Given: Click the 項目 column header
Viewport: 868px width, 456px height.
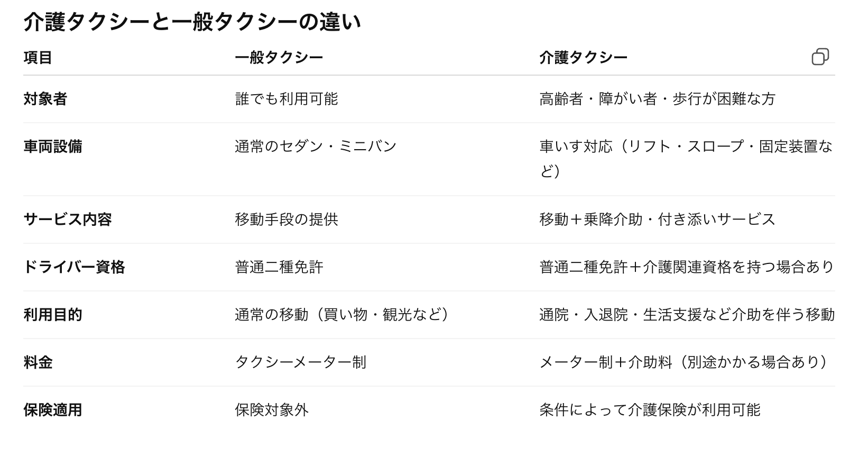Looking at the screenshot, I should 38,58.
